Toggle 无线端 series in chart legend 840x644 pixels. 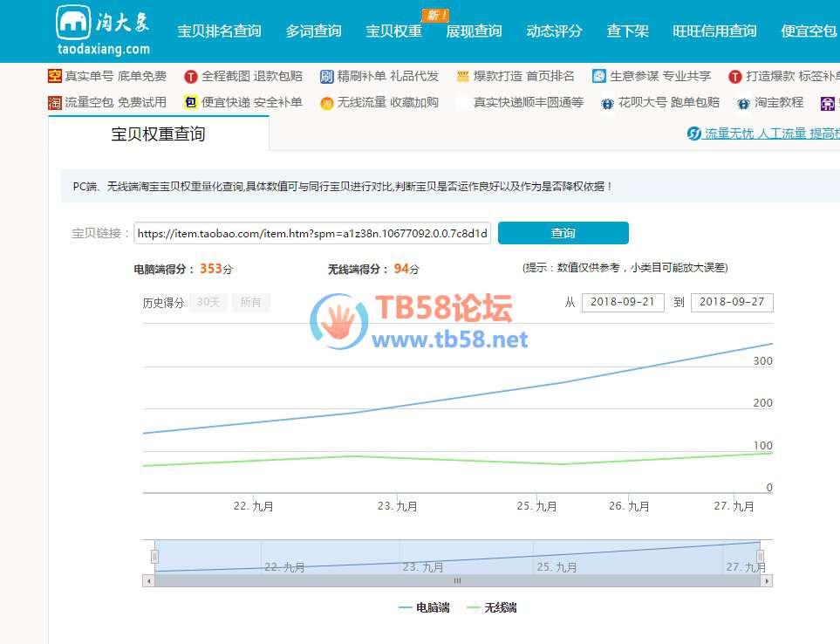(x=492, y=607)
